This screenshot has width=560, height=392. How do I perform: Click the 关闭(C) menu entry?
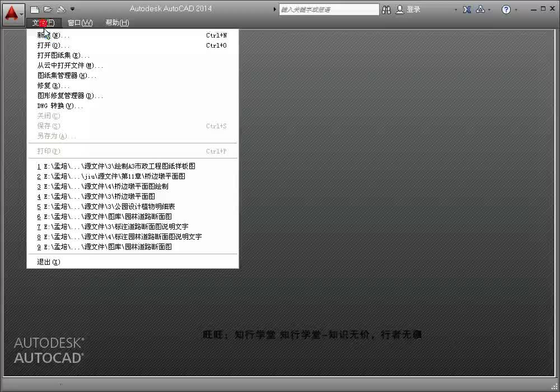coord(133,116)
